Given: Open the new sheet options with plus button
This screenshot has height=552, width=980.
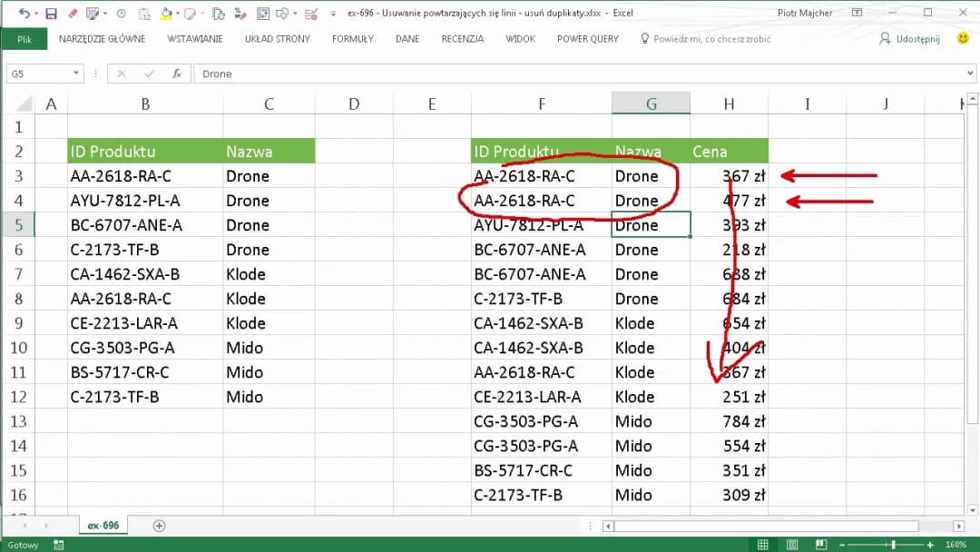Looking at the screenshot, I should [x=159, y=526].
